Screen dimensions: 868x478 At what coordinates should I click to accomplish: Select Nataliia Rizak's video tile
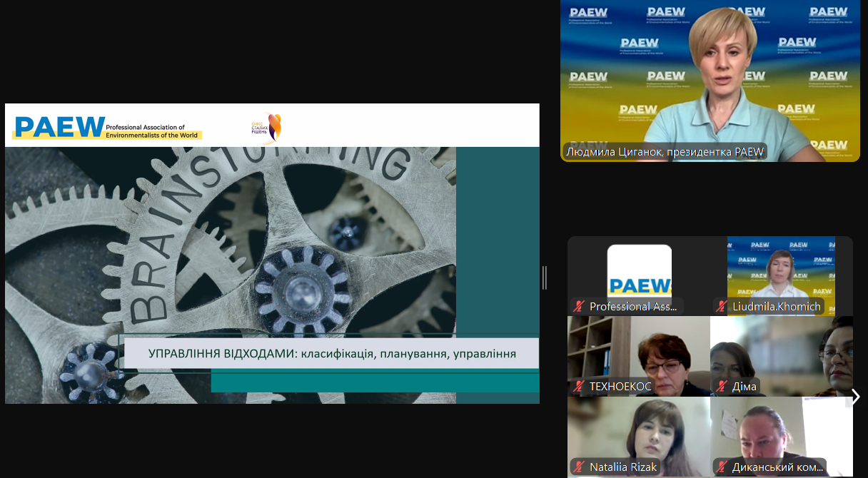639,432
